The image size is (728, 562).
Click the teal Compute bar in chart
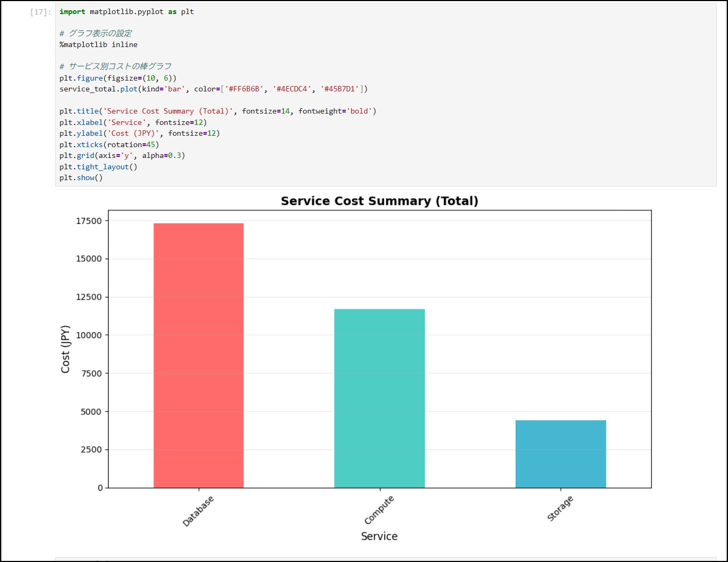[x=379, y=398]
